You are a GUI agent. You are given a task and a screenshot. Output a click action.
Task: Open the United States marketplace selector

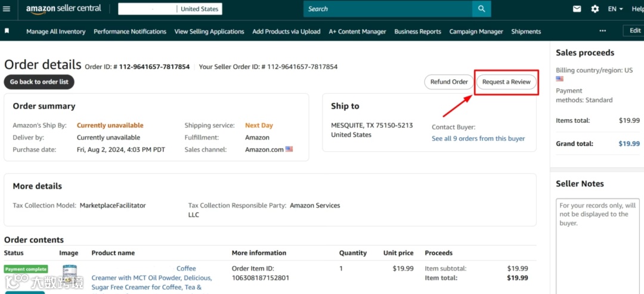[x=200, y=9]
